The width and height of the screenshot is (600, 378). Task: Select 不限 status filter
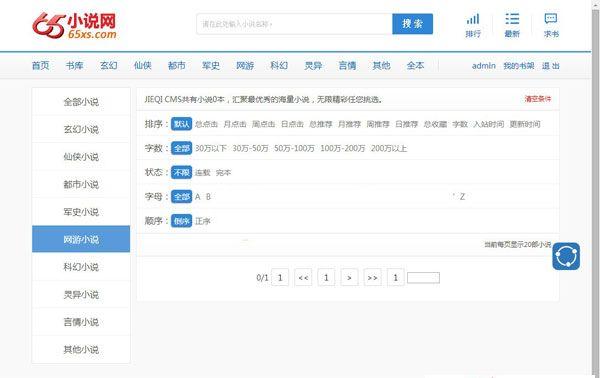(181, 173)
